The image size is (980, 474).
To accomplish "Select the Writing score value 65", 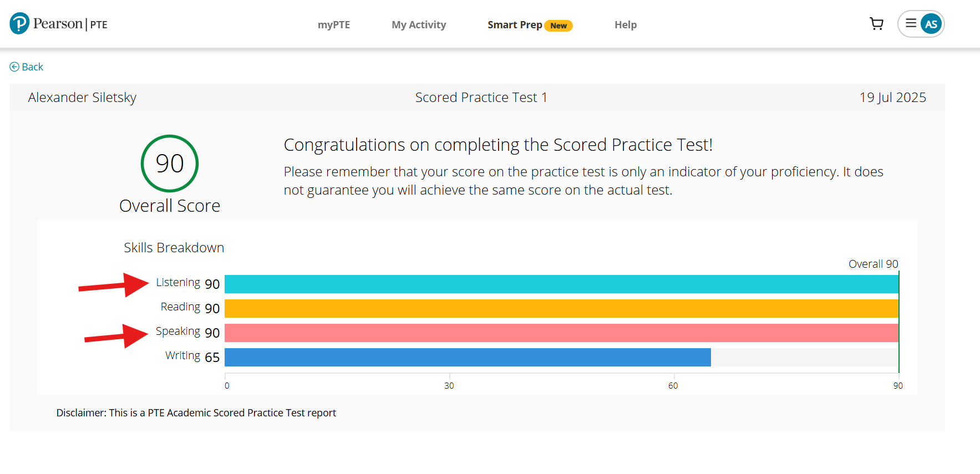I will tap(212, 358).
